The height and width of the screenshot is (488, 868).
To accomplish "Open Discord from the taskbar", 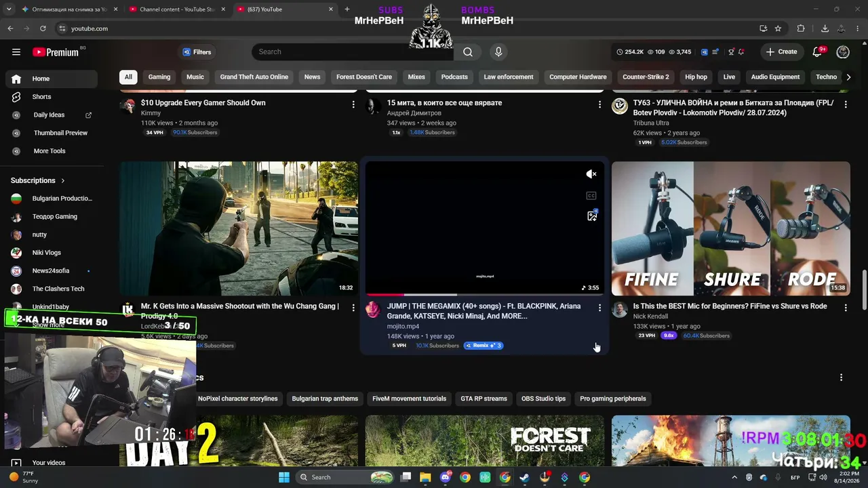I will tap(446, 477).
